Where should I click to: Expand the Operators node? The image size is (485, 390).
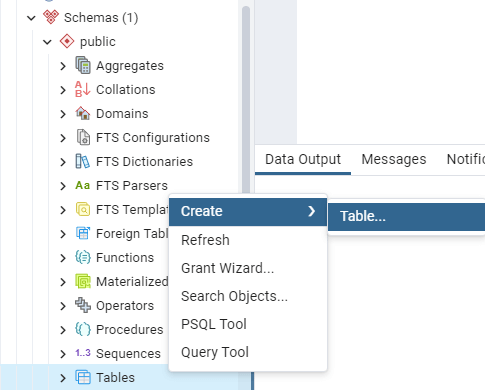click(x=63, y=306)
